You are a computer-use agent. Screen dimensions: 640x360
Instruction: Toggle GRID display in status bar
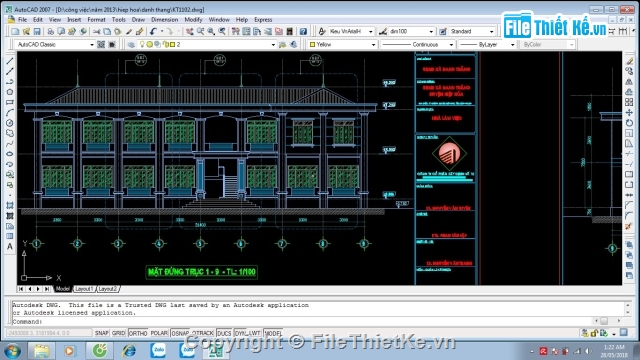[x=118, y=333]
